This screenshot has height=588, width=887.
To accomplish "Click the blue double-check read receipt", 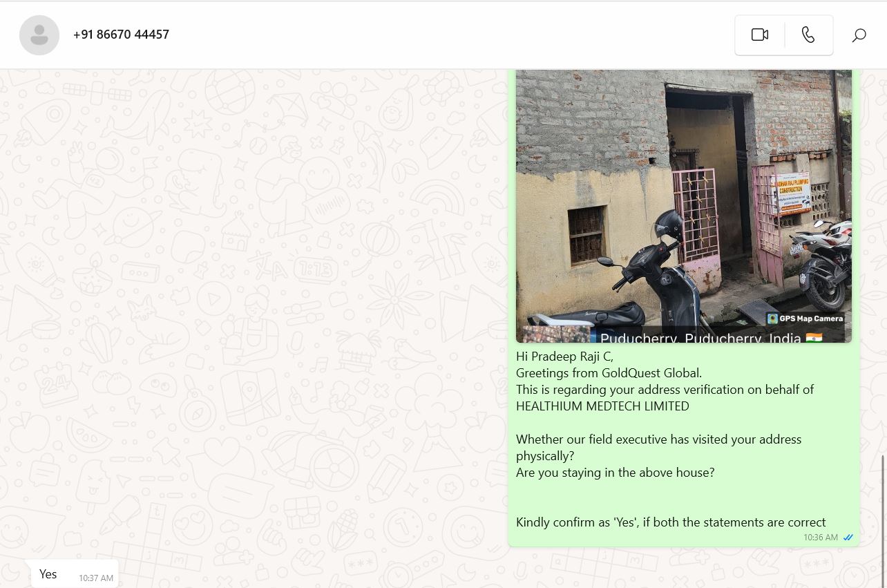I will (x=848, y=538).
